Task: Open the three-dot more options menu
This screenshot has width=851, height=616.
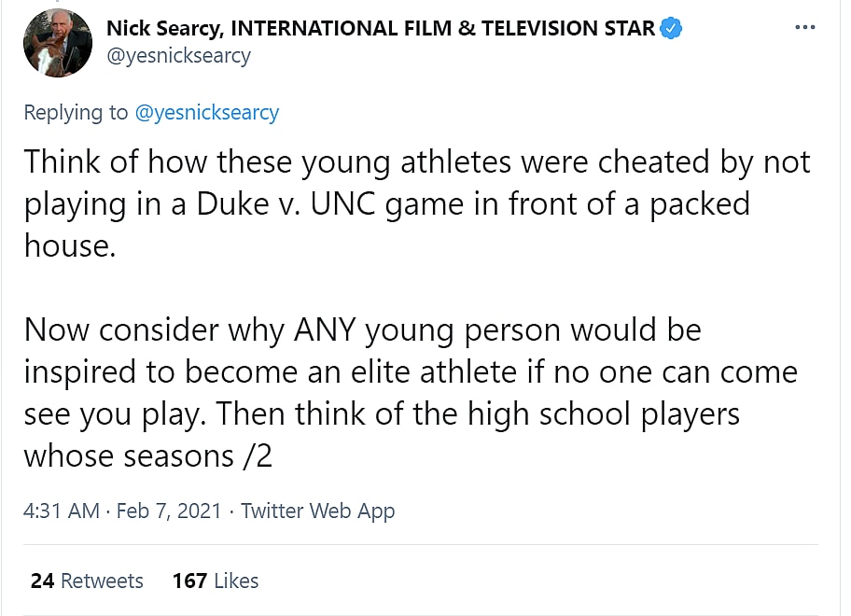Action: tap(804, 28)
